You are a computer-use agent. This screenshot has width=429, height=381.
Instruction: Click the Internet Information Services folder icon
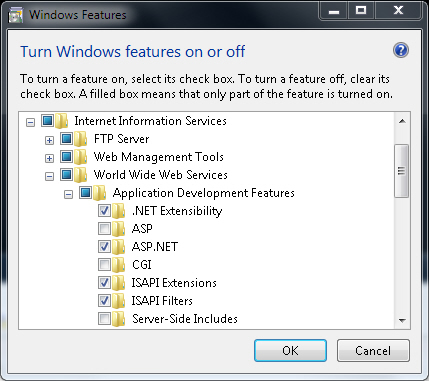[62, 121]
